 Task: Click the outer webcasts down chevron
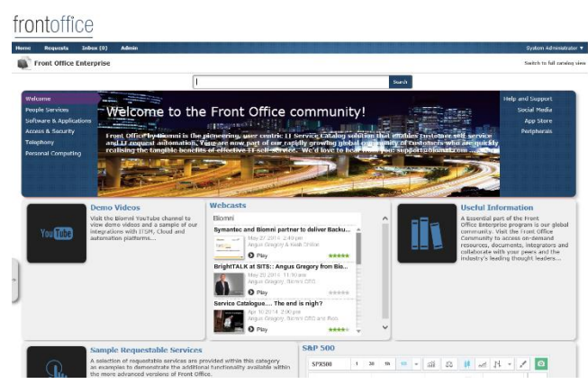point(385,327)
